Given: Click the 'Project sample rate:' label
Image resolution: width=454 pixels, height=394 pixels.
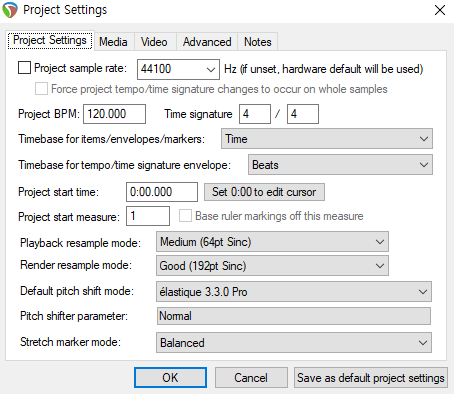Looking at the screenshot, I should click(81, 68).
